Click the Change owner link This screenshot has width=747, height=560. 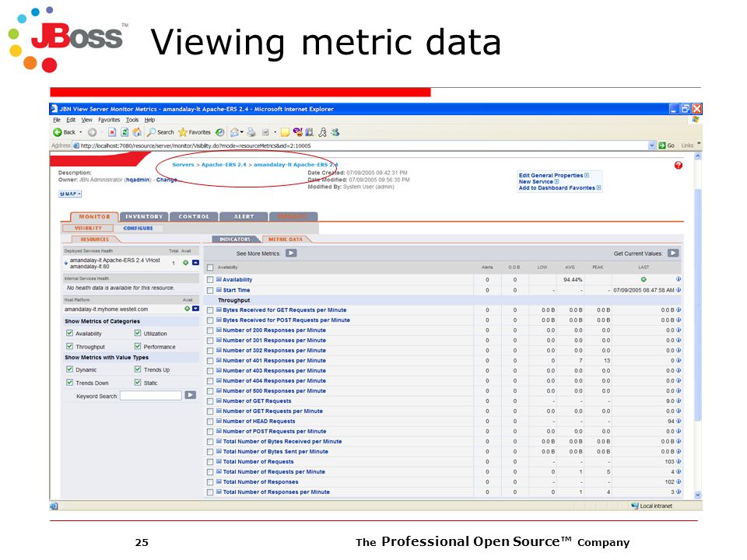(167, 180)
